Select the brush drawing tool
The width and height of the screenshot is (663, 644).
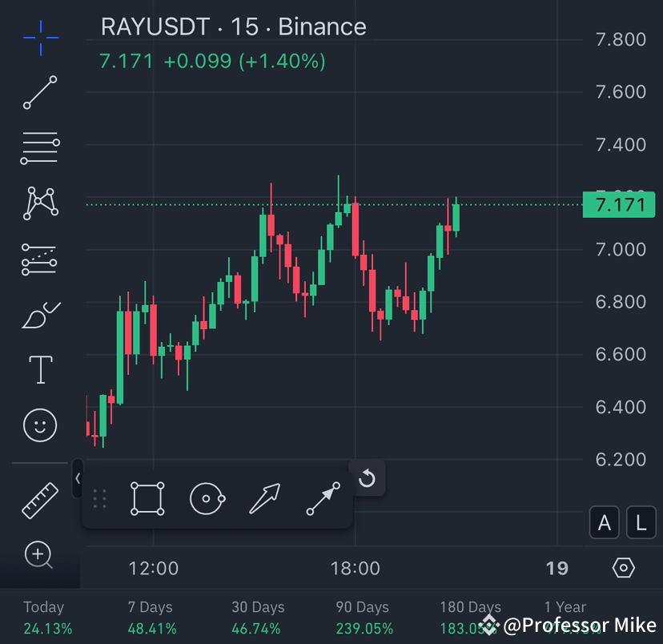40,314
